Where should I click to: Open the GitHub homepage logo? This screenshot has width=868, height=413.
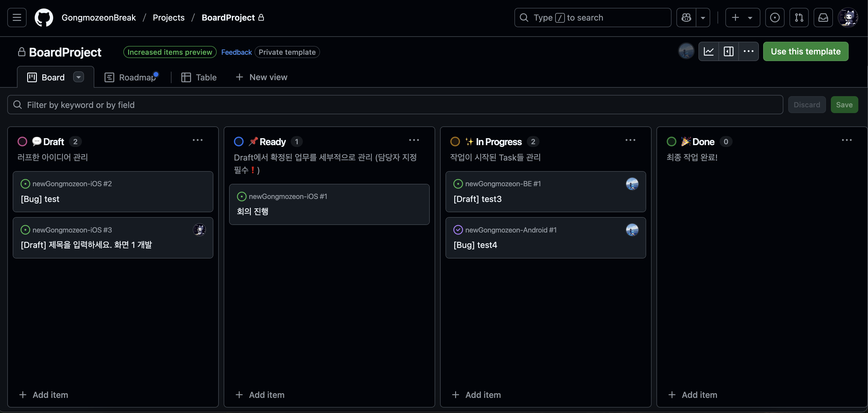(44, 18)
